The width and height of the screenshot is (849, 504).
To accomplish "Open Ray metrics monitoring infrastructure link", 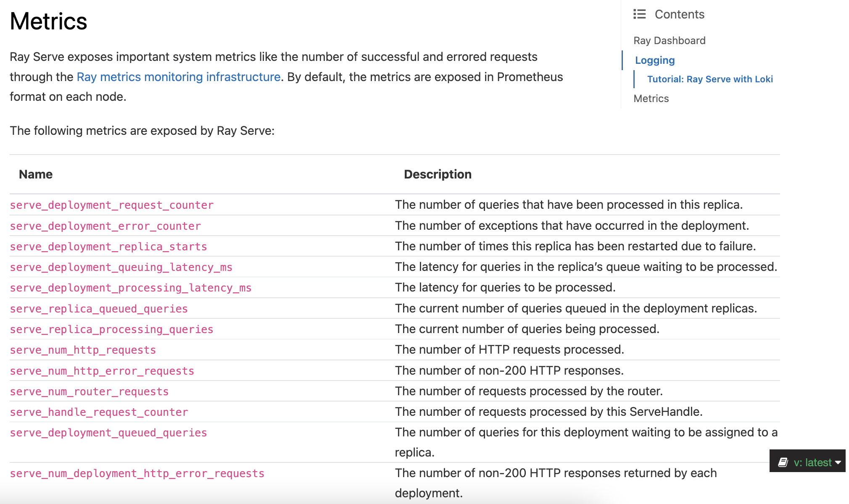I will [x=178, y=77].
